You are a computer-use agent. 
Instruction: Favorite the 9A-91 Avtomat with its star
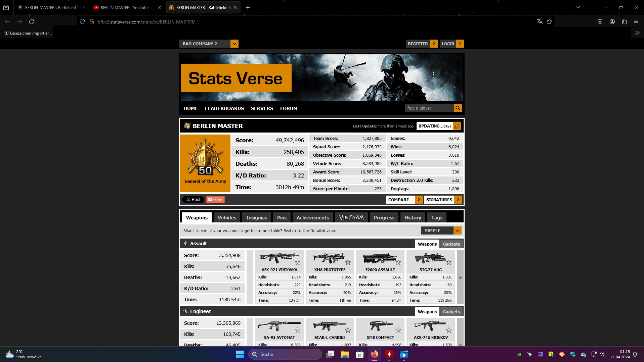click(x=297, y=330)
